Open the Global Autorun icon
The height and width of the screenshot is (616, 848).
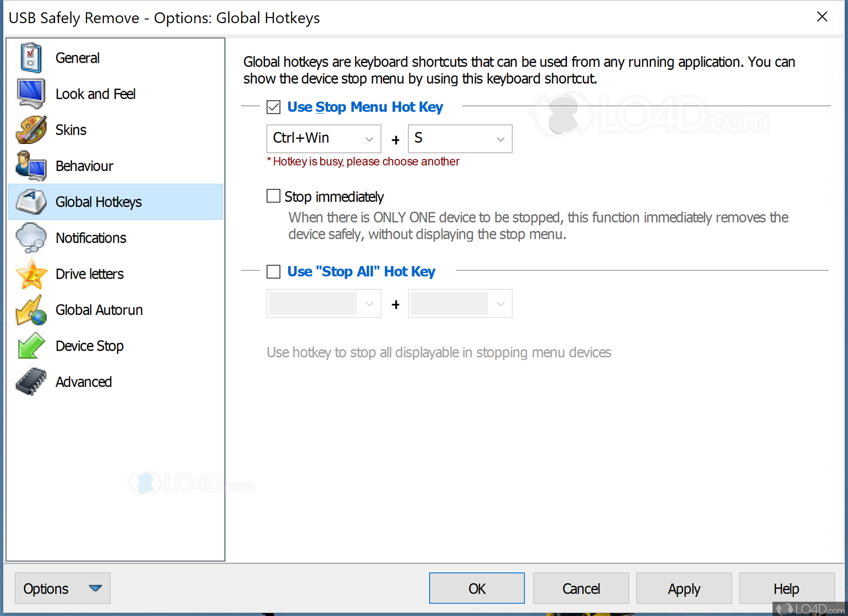(x=30, y=310)
